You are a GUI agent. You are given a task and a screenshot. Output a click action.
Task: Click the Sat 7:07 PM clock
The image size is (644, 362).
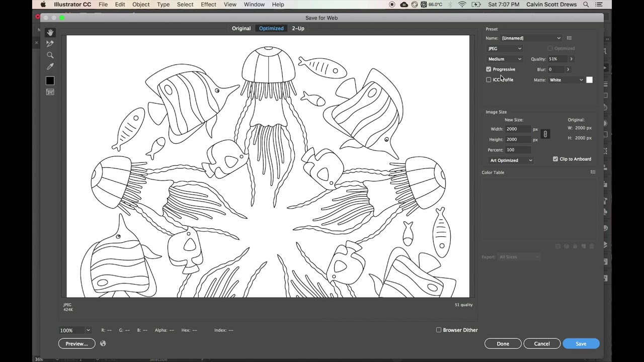click(504, 5)
